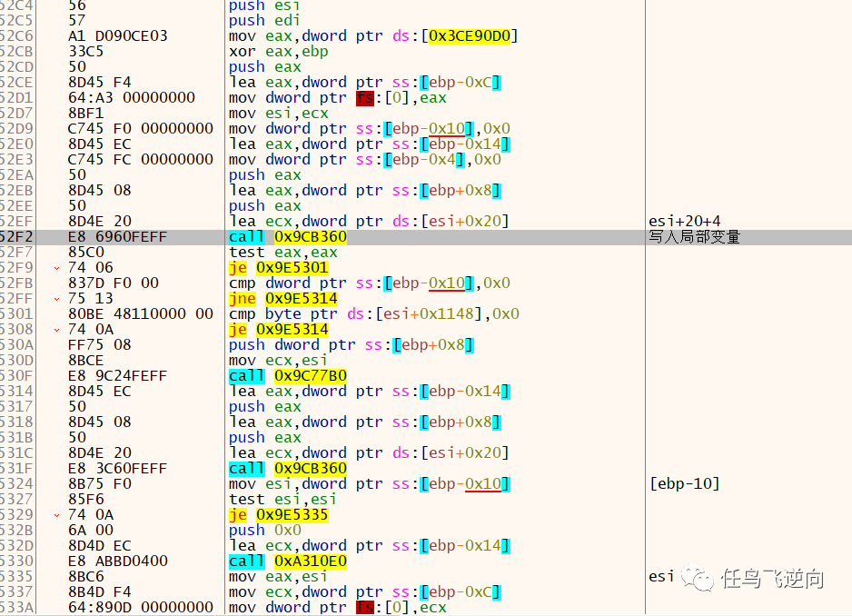Select opcode bytes 64:890D 00000000
This screenshot has width=852, height=616.
(141, 608)
